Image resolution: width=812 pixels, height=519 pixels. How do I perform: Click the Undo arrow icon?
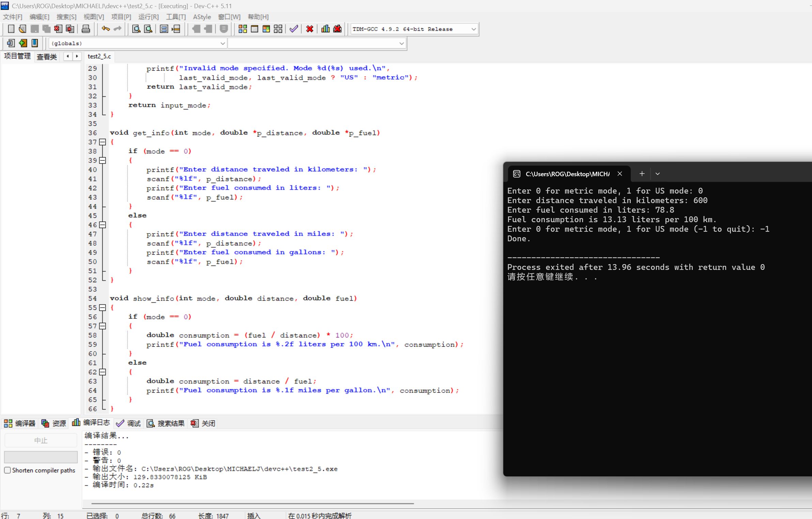[106, 29]
